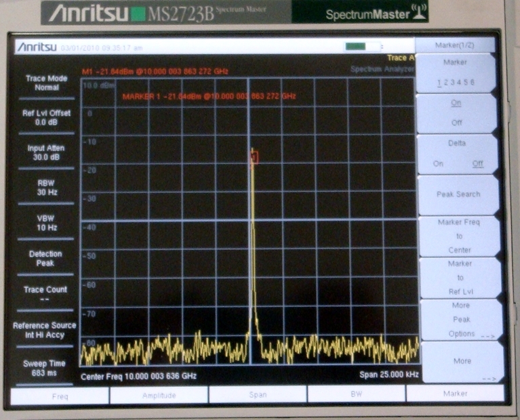Toggle the marker On/Off softkey
The image size is (520, 420).
coord(456,113)
